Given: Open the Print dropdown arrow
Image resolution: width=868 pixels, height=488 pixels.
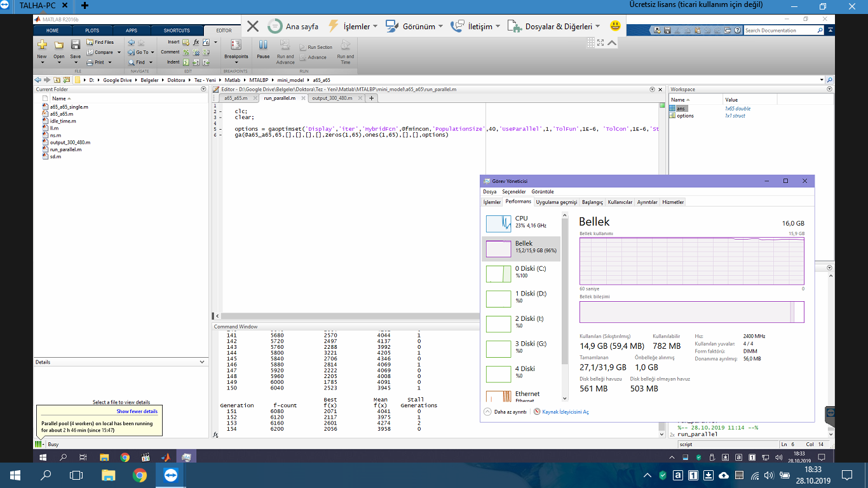Looking at the screenshot, I should [110, 62].
